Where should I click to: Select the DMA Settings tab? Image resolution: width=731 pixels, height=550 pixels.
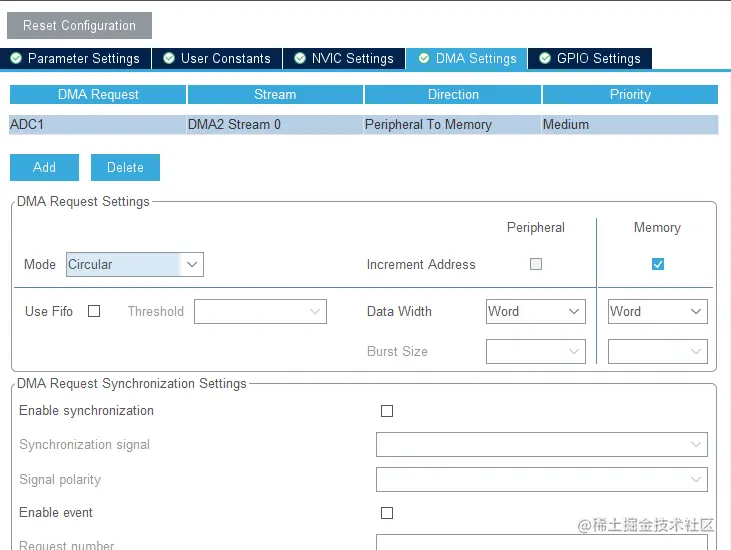pos(467,58)
